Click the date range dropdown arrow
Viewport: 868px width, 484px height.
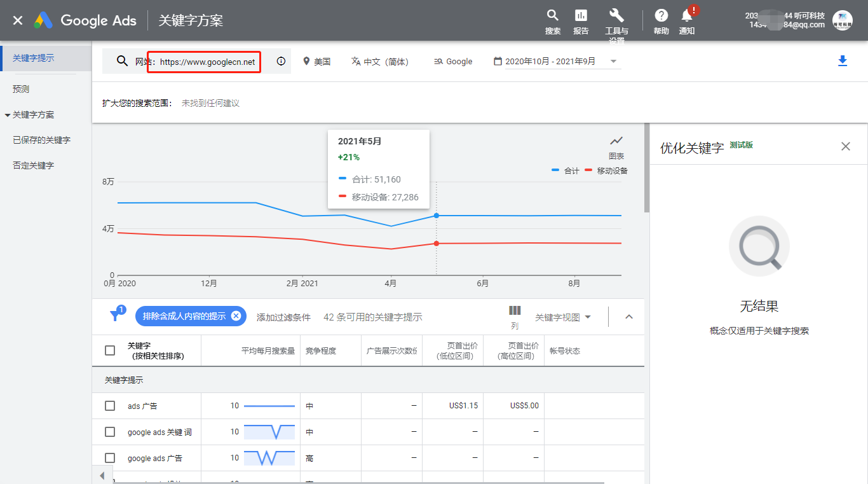(x=613, y=62)
